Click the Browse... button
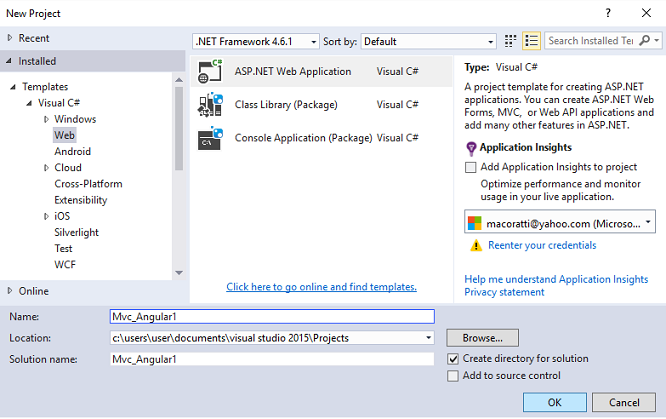 (483, 338)
